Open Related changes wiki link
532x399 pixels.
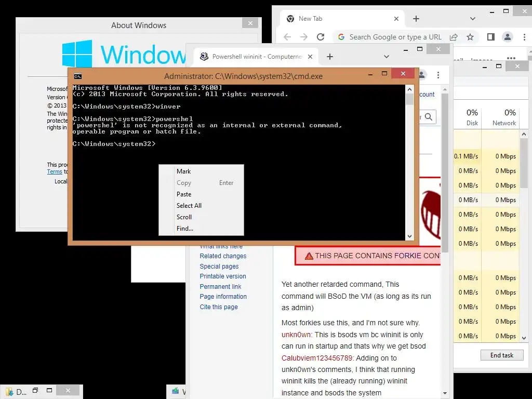tap(223, 256)
